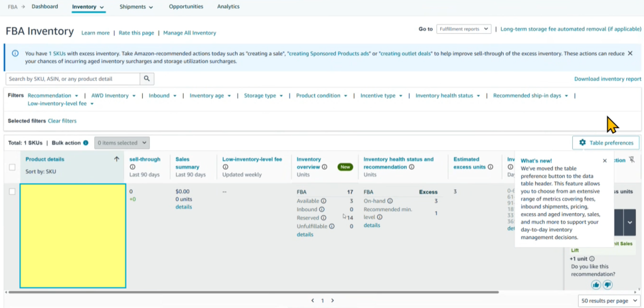The width and height of the screenshot is (644, 308).
Task: Click the search by SKU input field
Action: 72,79
